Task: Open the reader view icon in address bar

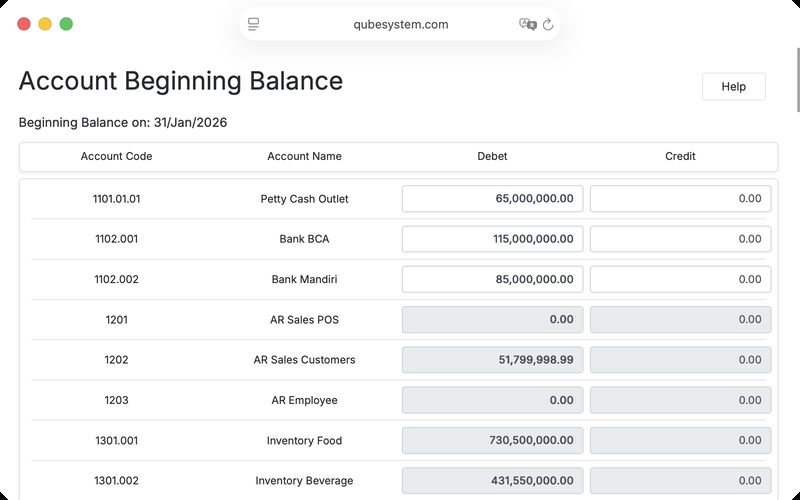Action: click(x=254, y=24)
